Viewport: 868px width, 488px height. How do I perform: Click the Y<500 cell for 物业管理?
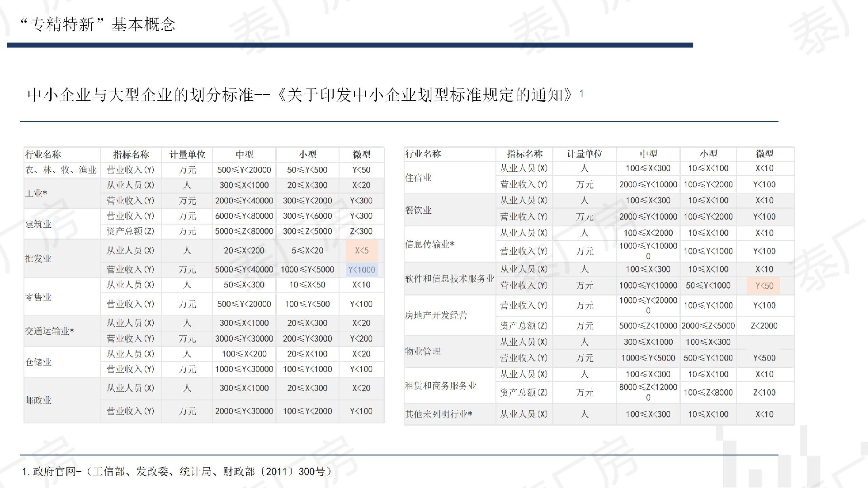764,358
